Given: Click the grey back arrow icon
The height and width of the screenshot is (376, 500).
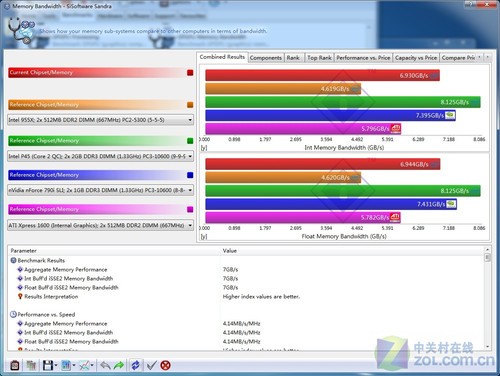Looking at the screenshot, I should (x=106, y=365).
